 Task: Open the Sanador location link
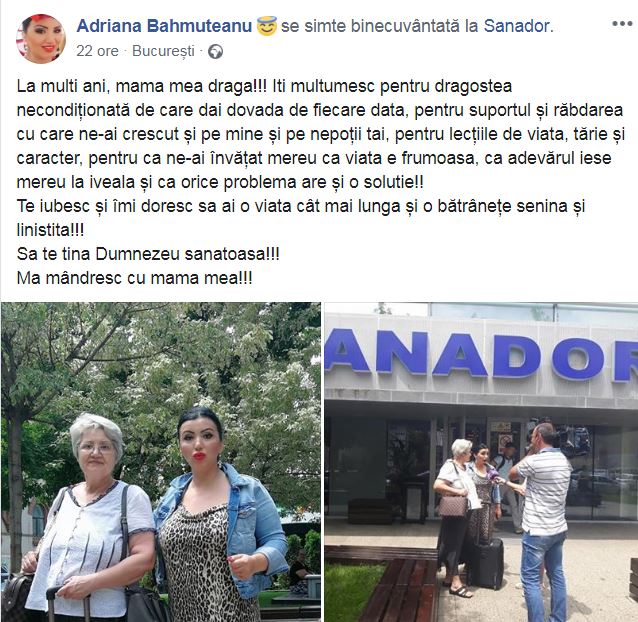tap(516, 26)
